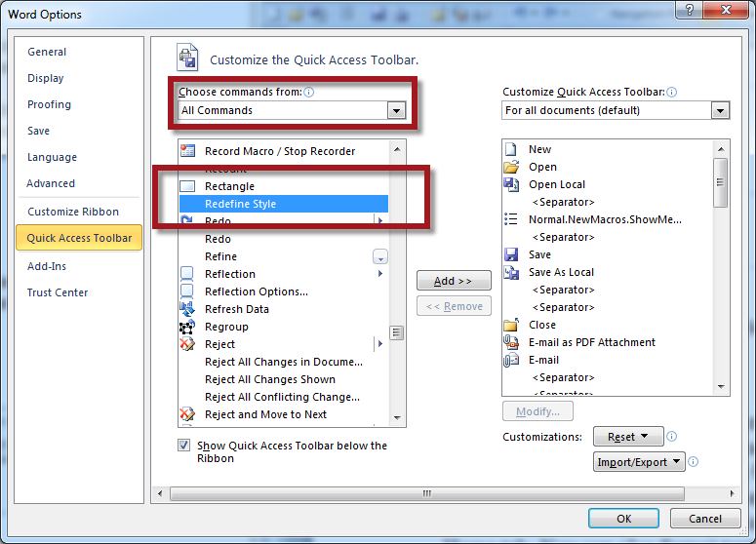Screen dimensions: 756x544
Task: Click the Refresh Data icon
Action: [x=187, y=309]
